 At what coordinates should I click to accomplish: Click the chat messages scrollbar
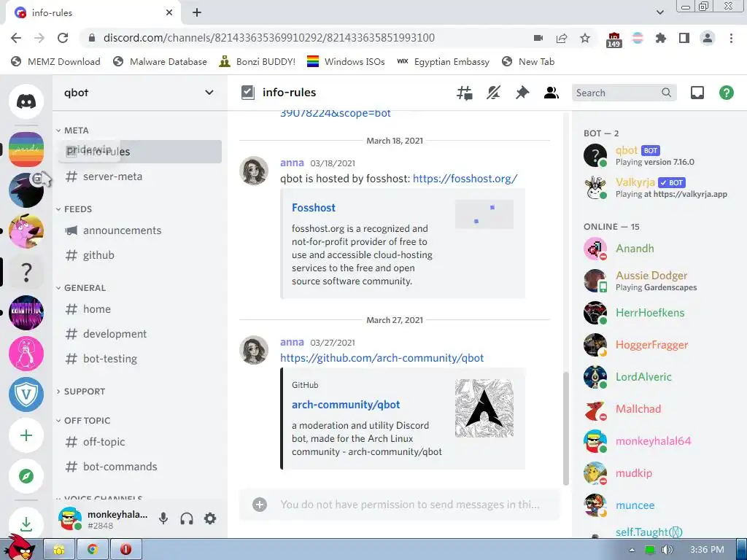coord(566,429)
